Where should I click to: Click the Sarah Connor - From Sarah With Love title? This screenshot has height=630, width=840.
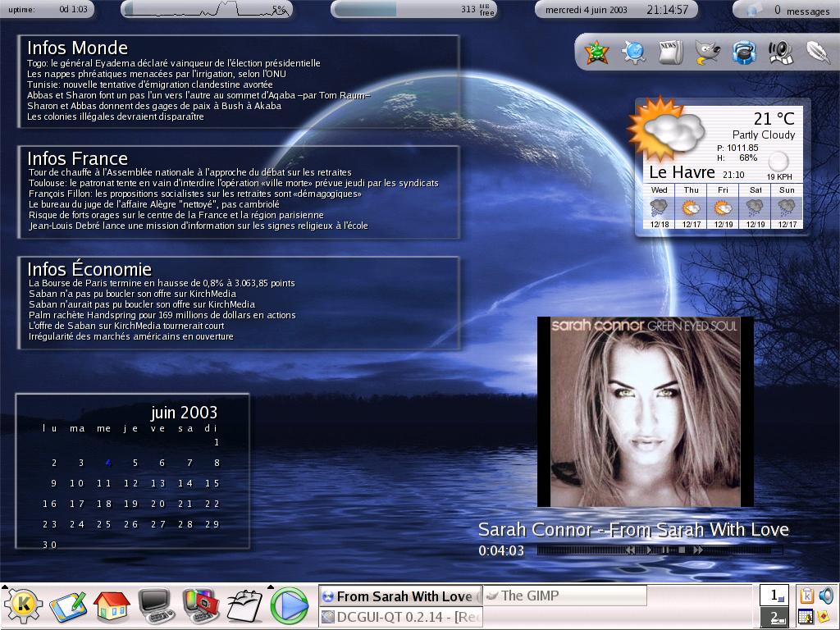click(633, 530)
